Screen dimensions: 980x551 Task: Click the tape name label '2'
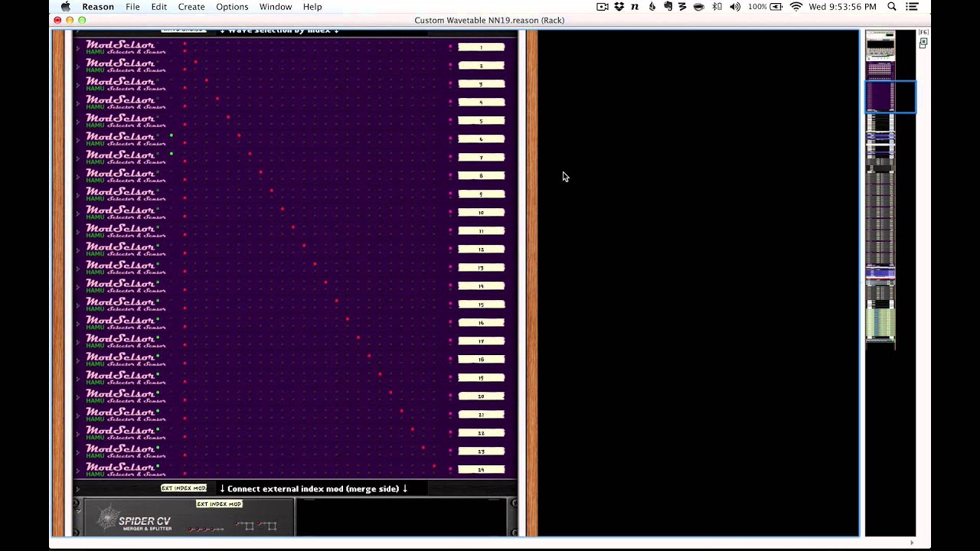click(x=481, y=66)
